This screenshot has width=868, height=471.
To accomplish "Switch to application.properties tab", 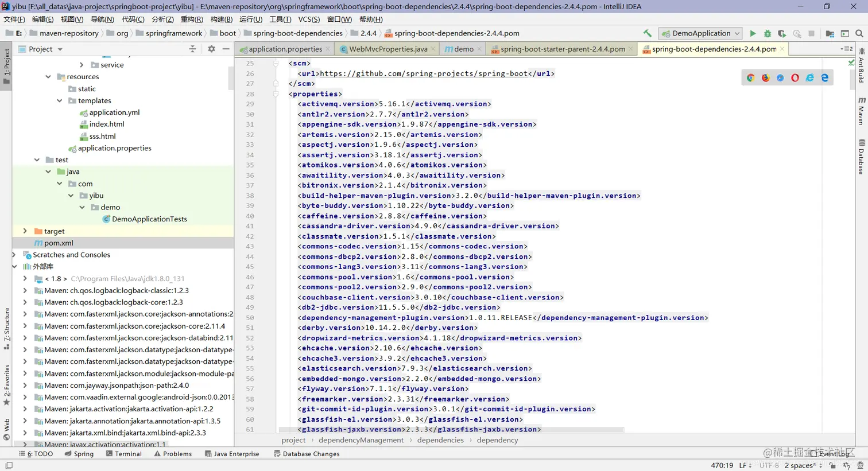I will 285,49.
